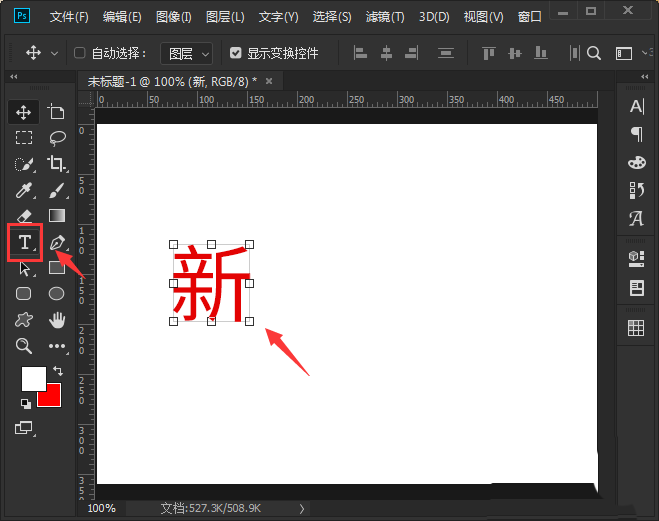The image size is (659, 521).
Task: Align bottom edges in options bar
Action: (540, 53)
